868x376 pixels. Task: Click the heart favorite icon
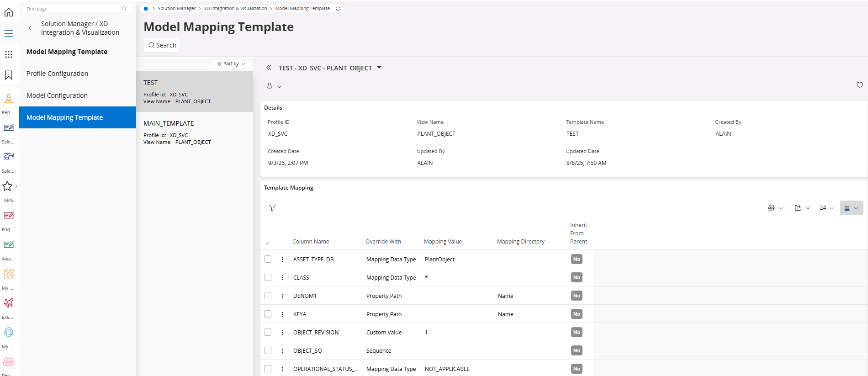pyautogui.click(x=859, y=85)
